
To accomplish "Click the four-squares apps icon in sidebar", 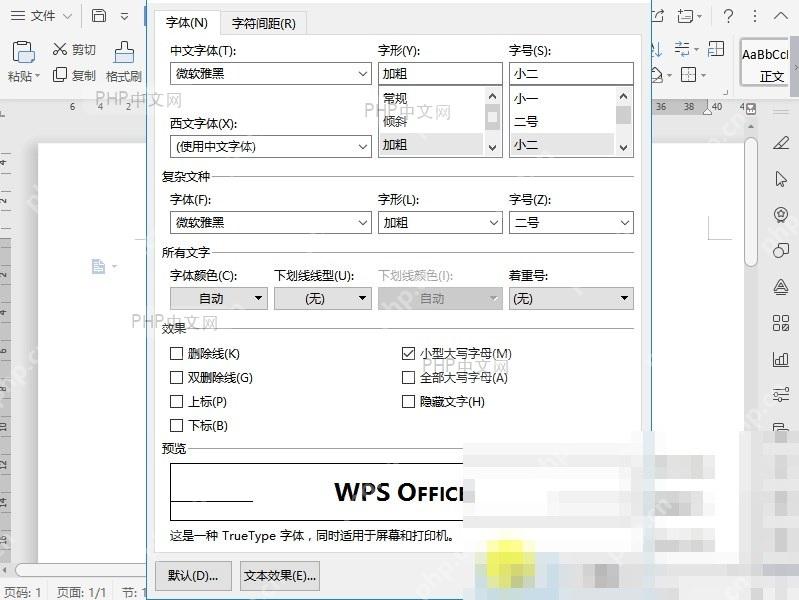I will (x=781, y=323).
